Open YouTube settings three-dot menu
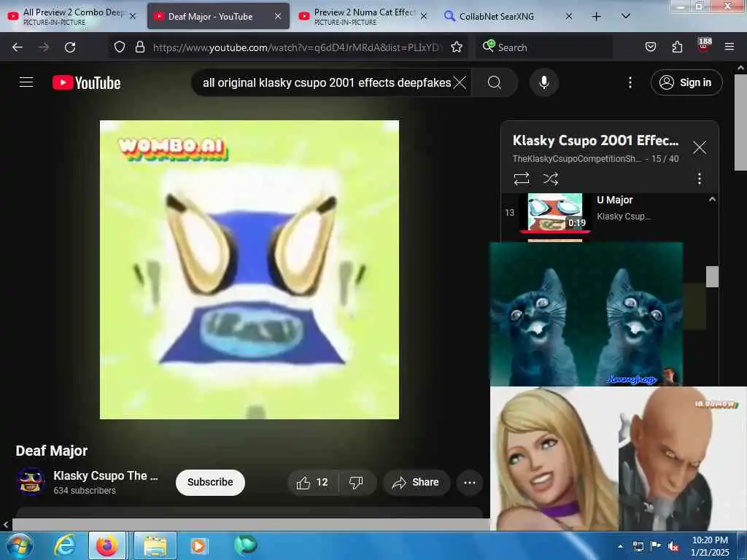This screenshot has height=560, width=747. point(630,82)
